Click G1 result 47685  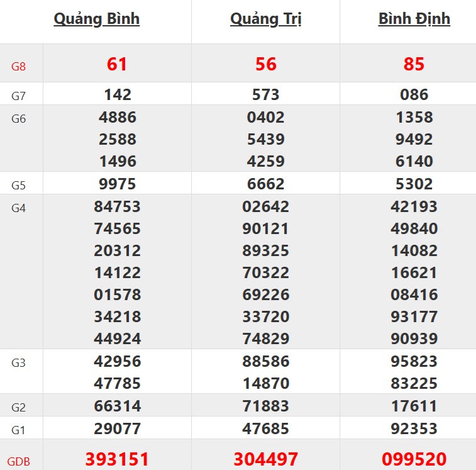pyautogui.click(x=266, y=429)
